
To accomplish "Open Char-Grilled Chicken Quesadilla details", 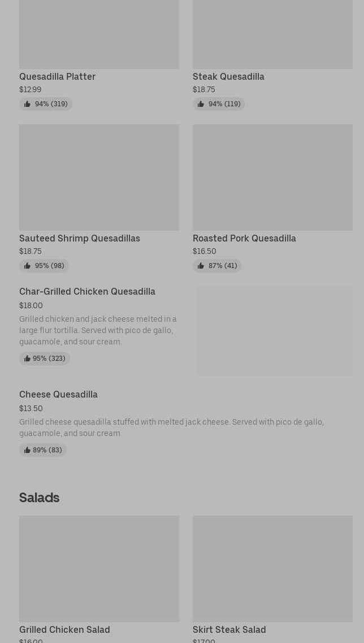I will [87, 291].
